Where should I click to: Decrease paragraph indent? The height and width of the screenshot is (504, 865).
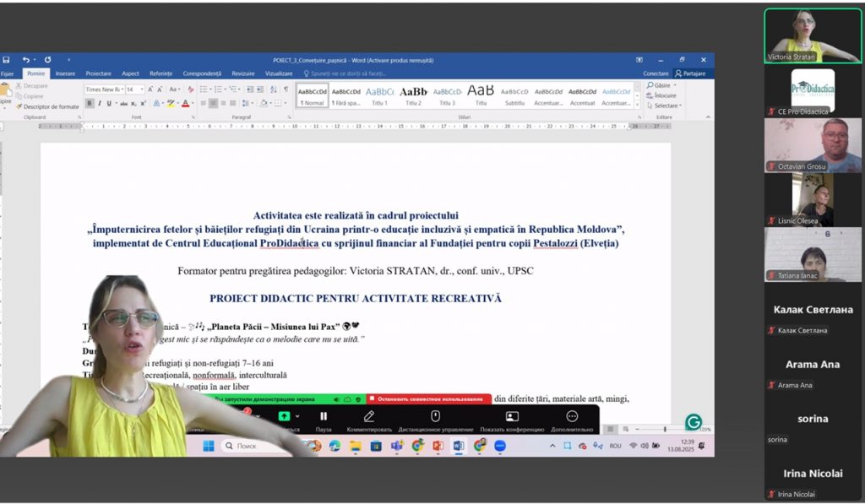coord(250,89)
